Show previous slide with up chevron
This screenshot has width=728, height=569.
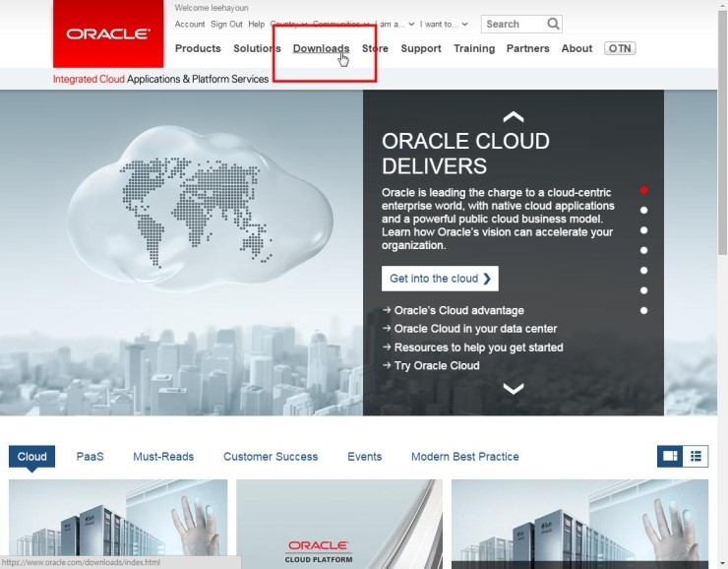(x=514, y=116)
